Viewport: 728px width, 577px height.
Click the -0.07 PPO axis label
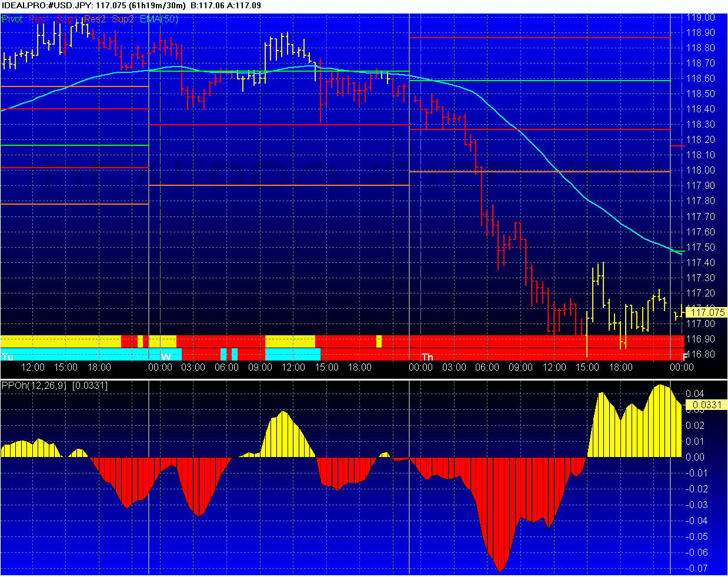click(x=697, y=568)
